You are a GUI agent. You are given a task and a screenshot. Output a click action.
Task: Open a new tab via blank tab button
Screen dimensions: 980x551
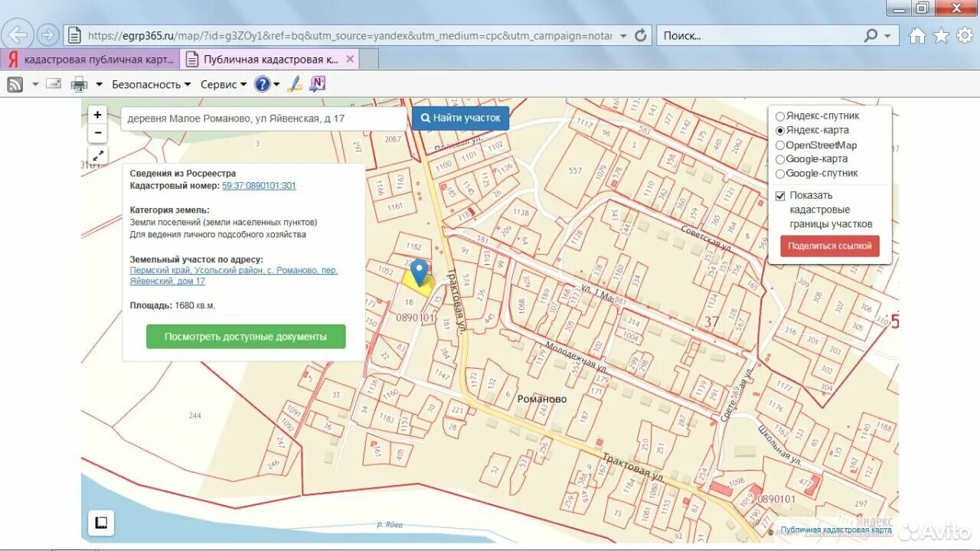[369, 59]
